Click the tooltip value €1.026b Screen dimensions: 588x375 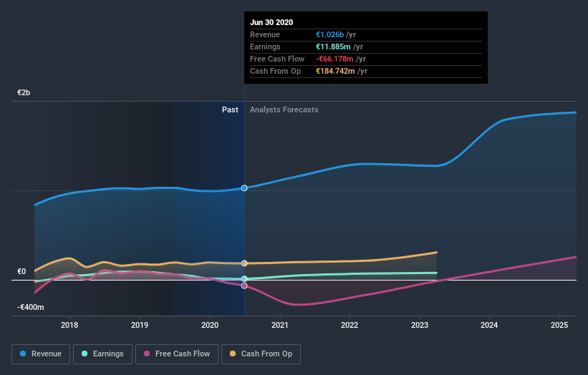329,34
